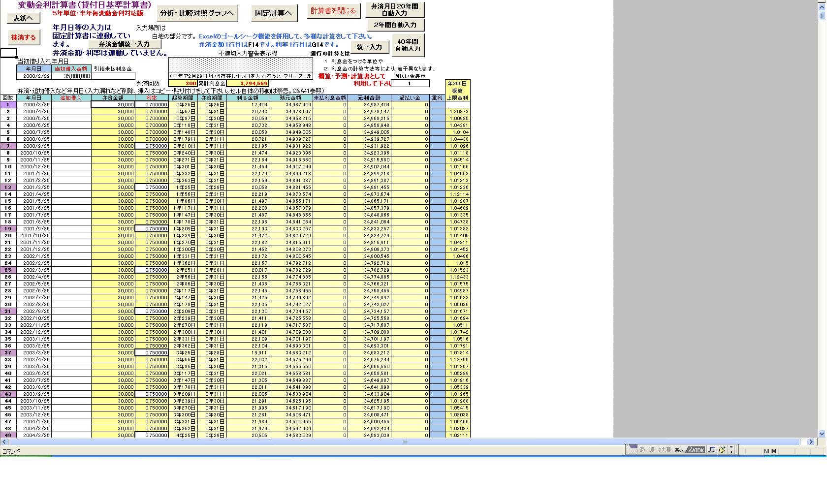The height and width of the screenshot is (504, 827).
Task: Click the 重利 column header
Action: tap(437, 98)
